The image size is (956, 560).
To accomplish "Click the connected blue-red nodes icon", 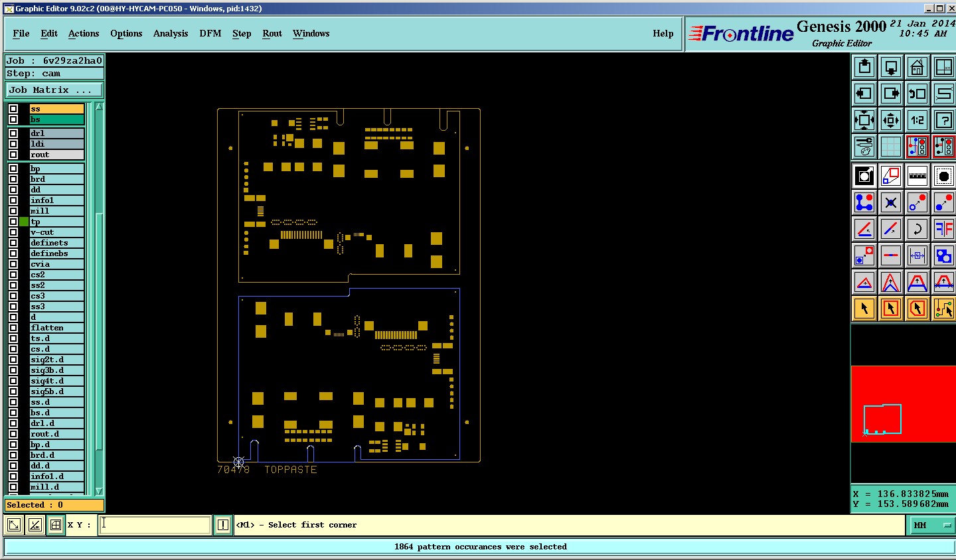I will point(864,202).
